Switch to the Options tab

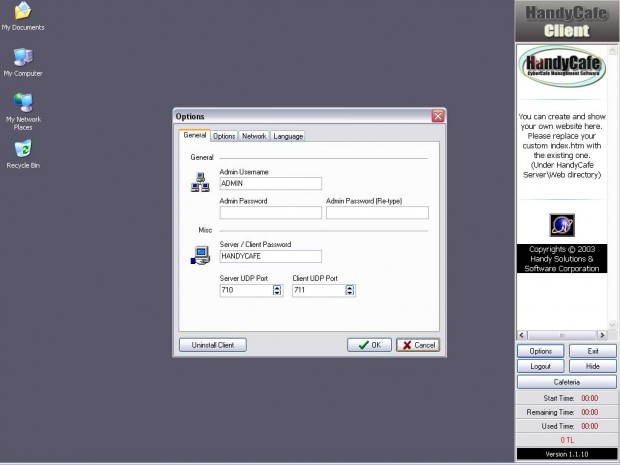(224, 136)
